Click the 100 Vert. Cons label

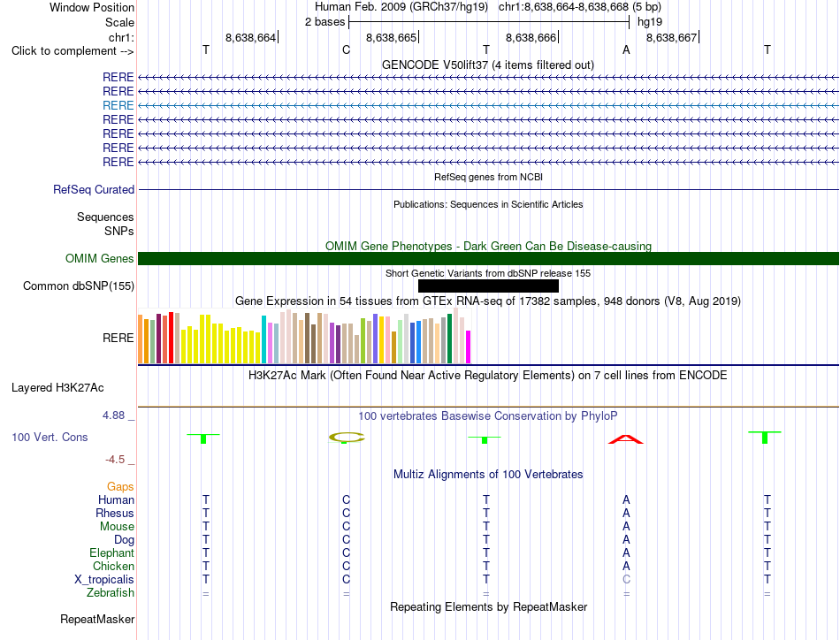click(x=50, y=437)
